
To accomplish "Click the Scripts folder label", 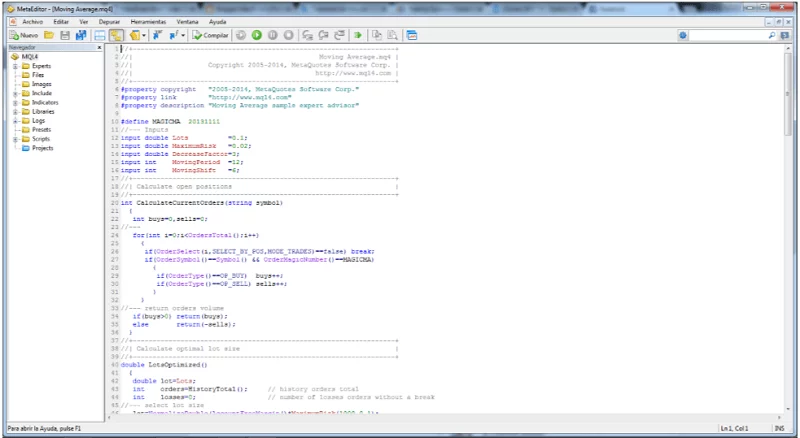I will click(x=41, y=139).
